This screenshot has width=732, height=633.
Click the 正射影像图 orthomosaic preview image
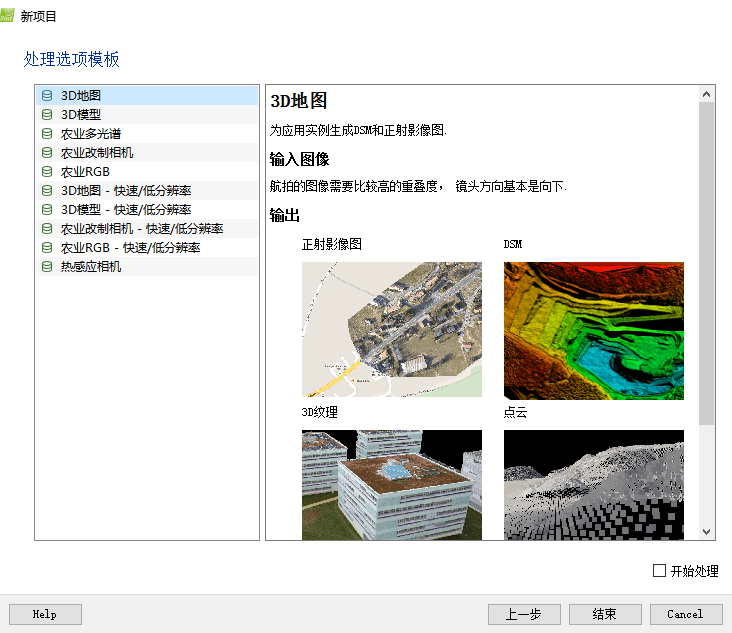[x=392, y=329]
